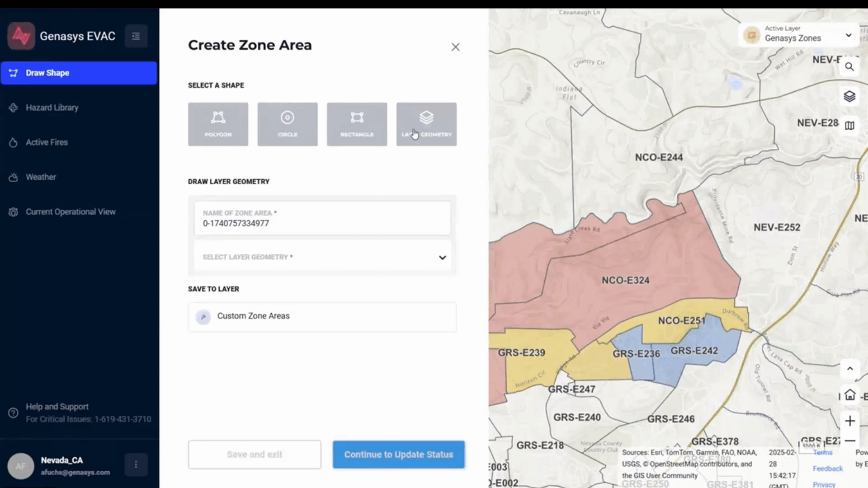Image resolution: width=868 pixels, height=488 pixels.
Task: Click the Save and exit button
Action: click(255, 455)
